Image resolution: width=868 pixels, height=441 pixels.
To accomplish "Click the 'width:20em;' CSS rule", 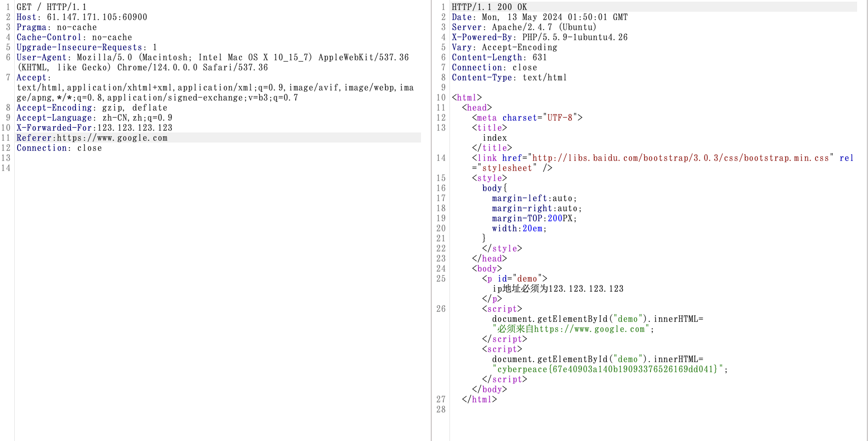I will [x=520, y=228].
